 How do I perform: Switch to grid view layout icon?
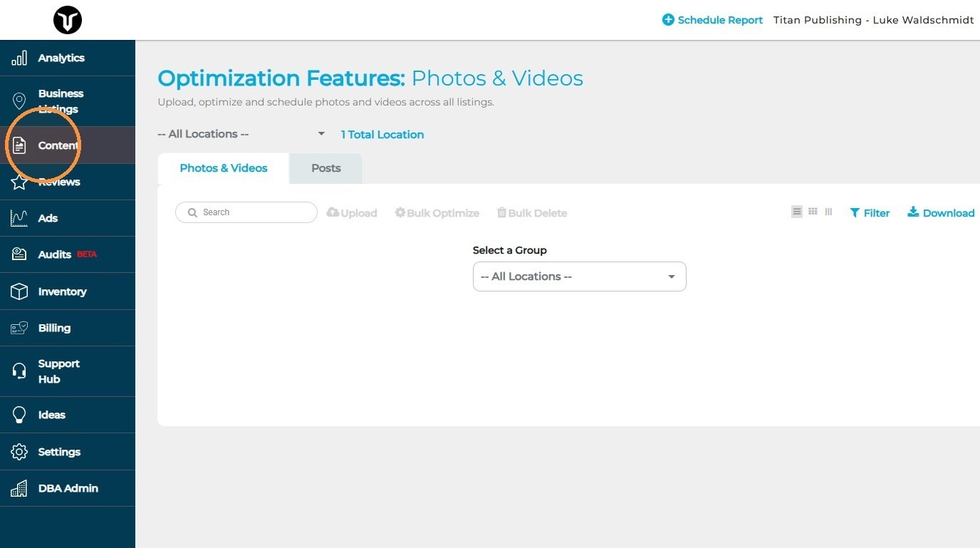[x=813, y=212]
